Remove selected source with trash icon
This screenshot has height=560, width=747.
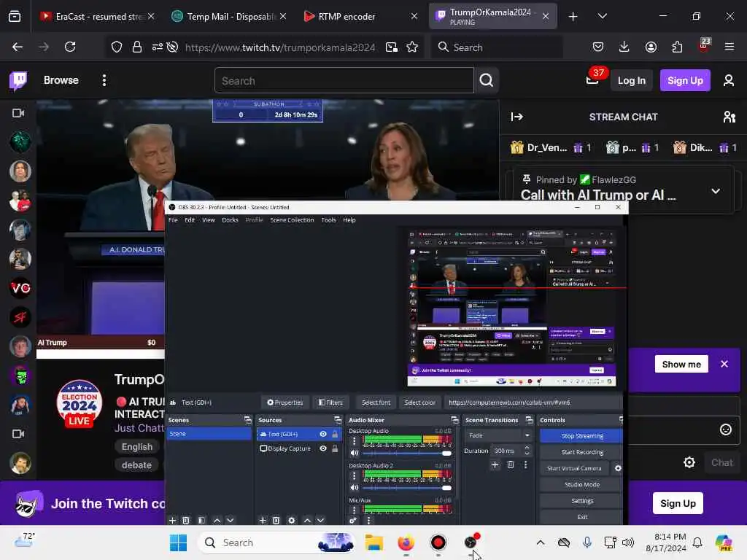276,521
